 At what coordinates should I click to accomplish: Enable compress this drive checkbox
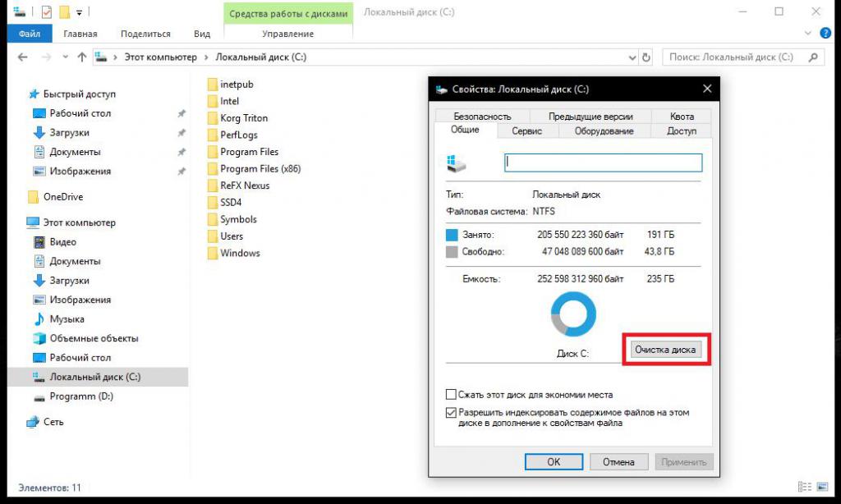(451, 395)
